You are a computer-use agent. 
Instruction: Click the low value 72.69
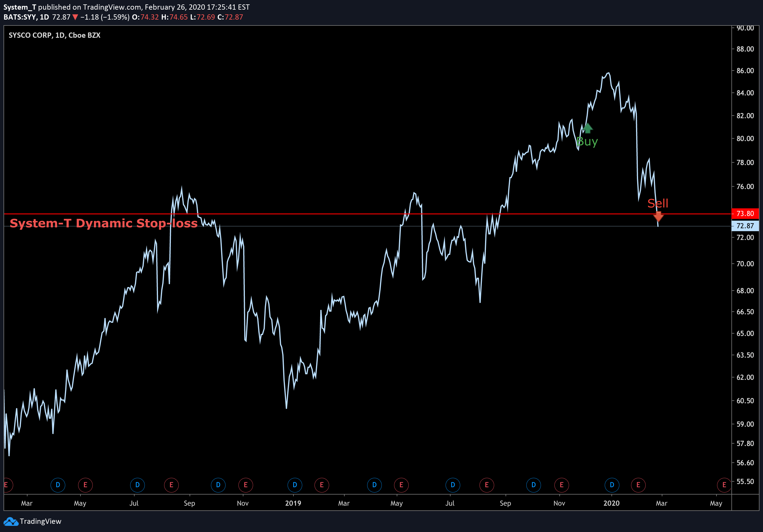tap(206, 17)
